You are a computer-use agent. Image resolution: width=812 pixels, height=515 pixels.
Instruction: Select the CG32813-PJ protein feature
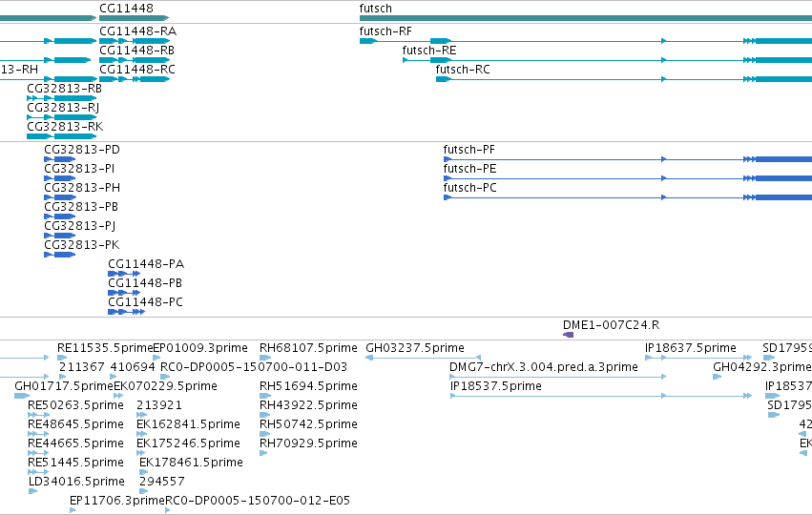point(60,236)
